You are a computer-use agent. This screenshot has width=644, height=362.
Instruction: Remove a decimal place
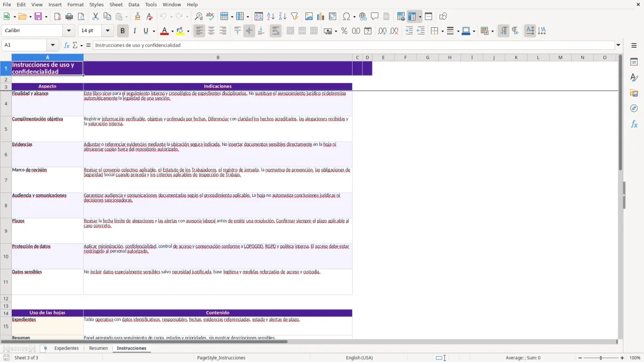click(394, 31)
